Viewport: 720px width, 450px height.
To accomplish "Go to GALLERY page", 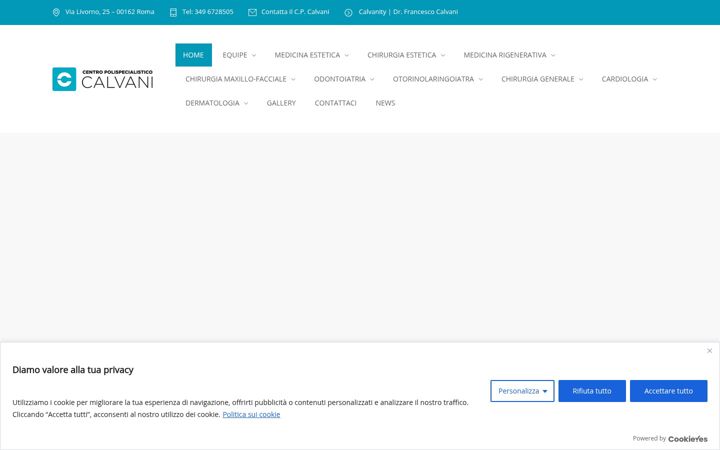I will click(281, 103).
